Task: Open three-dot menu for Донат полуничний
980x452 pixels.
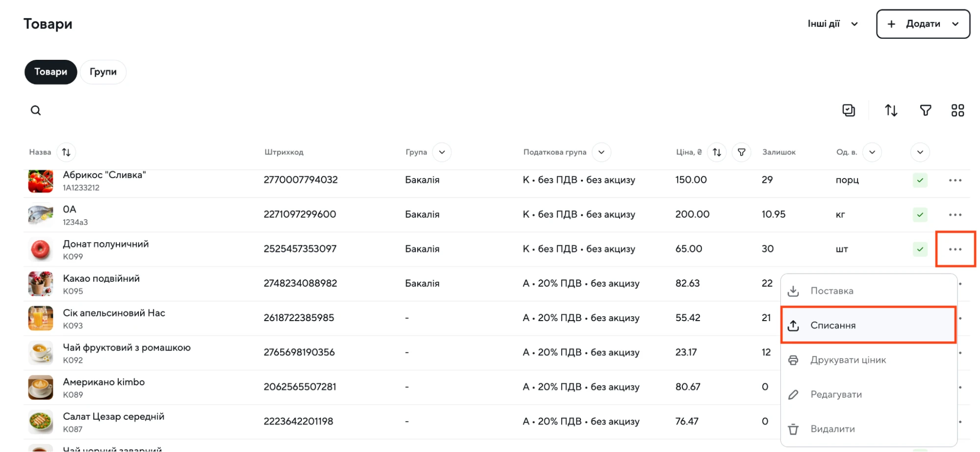Action: pos(955,250)
